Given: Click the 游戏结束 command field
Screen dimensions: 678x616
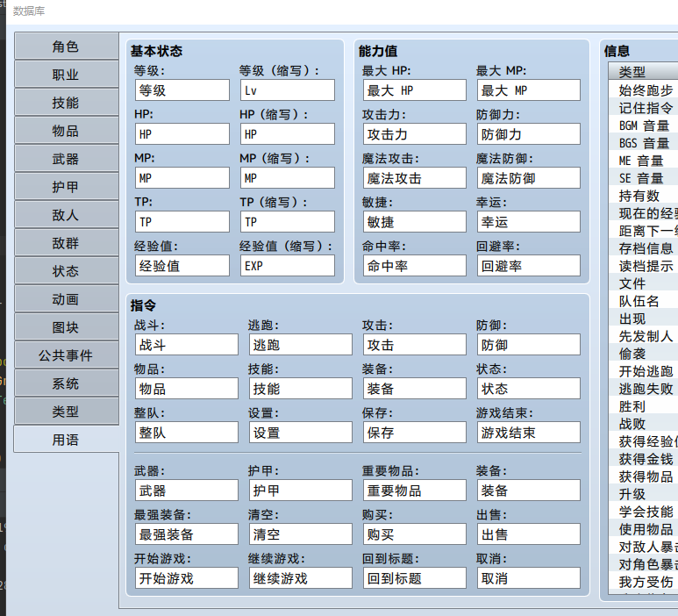Looking at the screenshot, I should click(529, 433).
